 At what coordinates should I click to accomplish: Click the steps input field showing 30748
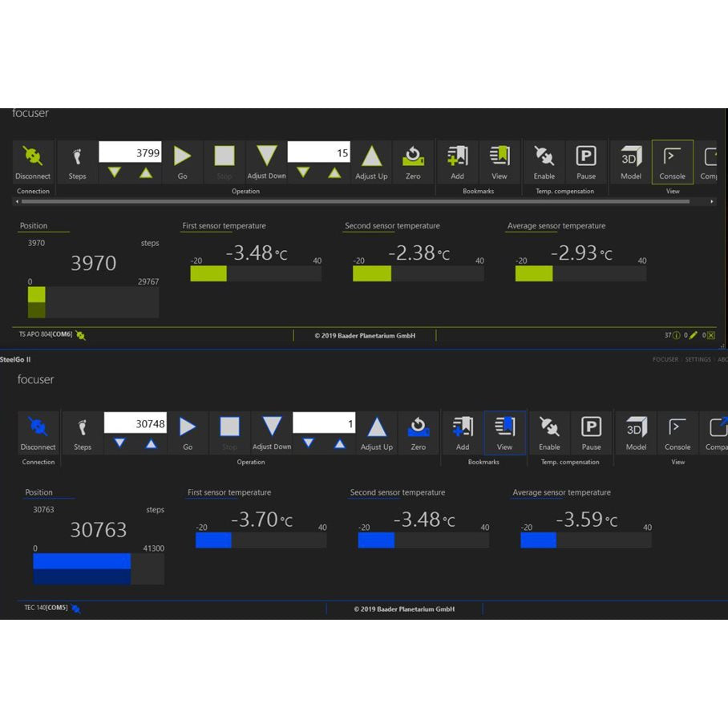(135, 423)
